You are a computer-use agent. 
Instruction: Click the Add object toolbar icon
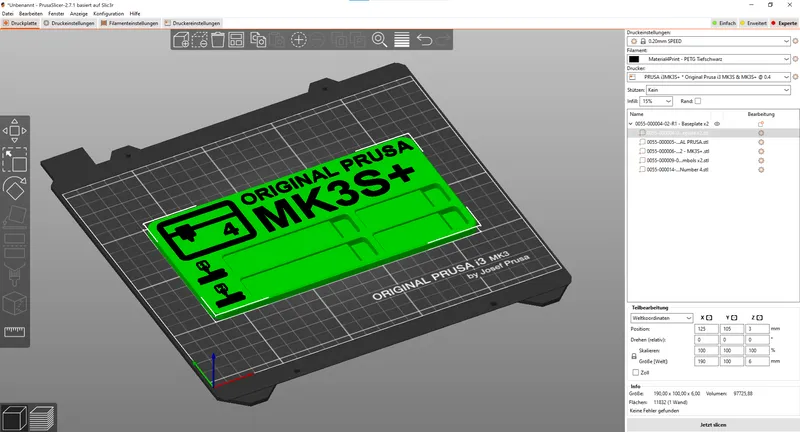pos(181,40)
